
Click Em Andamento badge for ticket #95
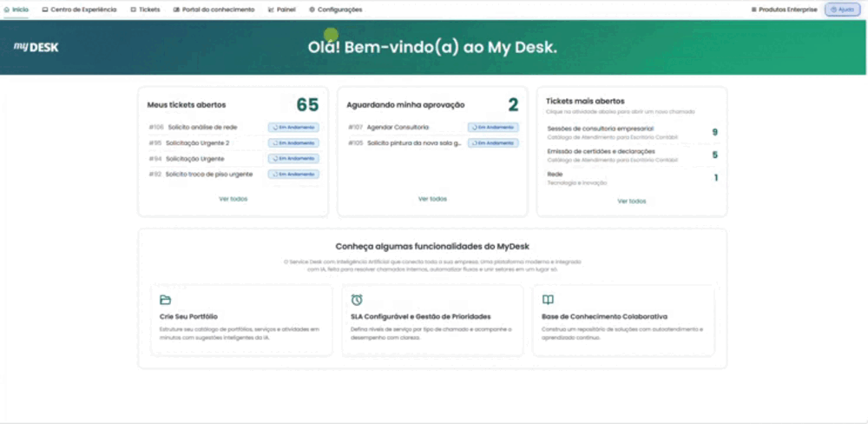pyautogui.click(x=294, y=143)
